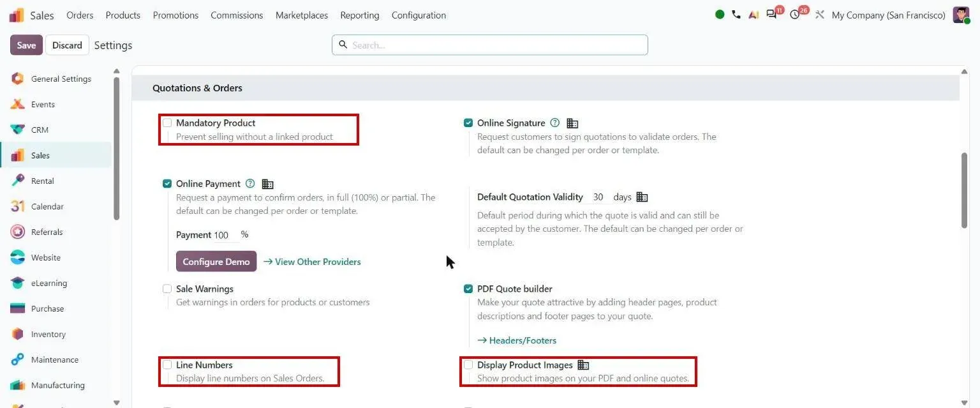Click the sidebar scroll up arrow
Image resolution: width=980 pixels, height=408 pixels.
(x=116, y=71)
